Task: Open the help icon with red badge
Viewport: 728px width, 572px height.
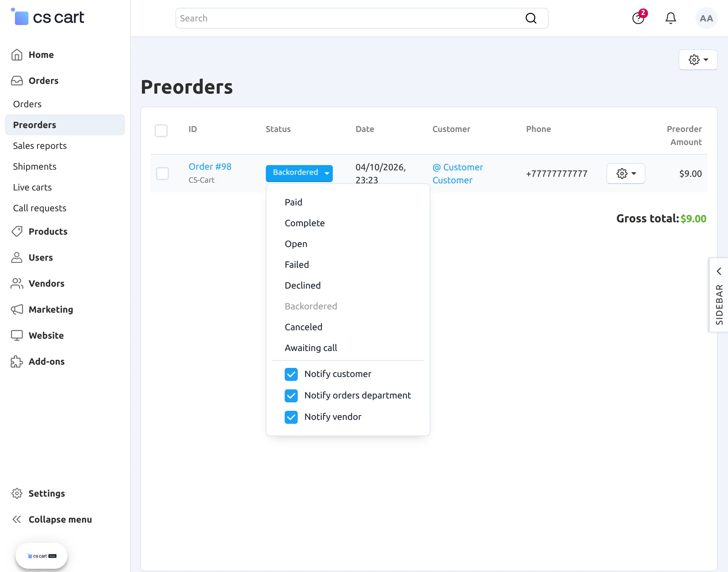Action: click(638, 18)
